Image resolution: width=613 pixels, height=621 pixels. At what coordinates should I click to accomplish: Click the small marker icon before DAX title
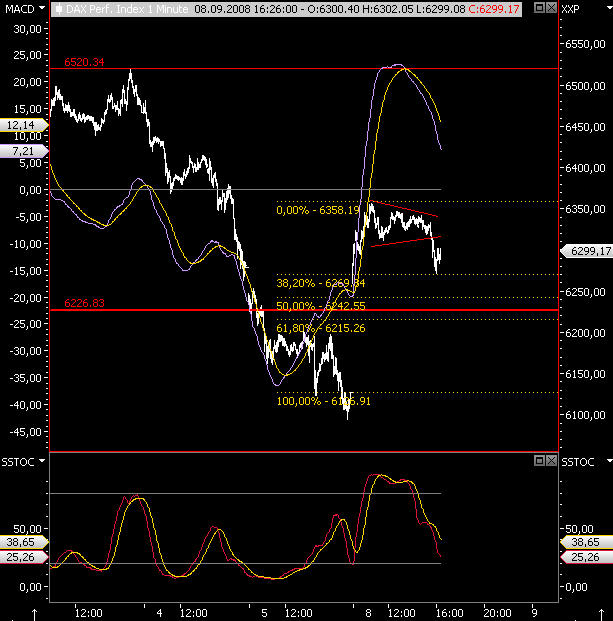click(59, 9)
